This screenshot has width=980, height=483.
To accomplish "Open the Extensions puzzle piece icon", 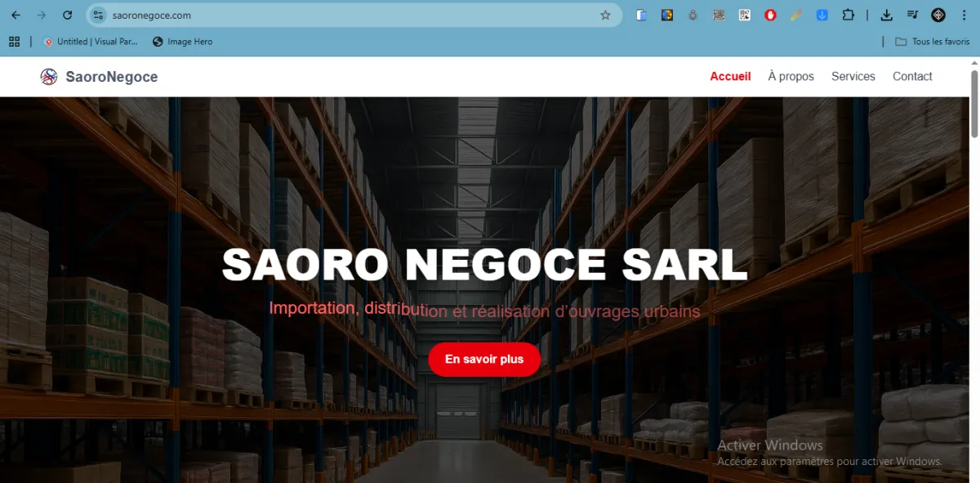I will point(848,15).
